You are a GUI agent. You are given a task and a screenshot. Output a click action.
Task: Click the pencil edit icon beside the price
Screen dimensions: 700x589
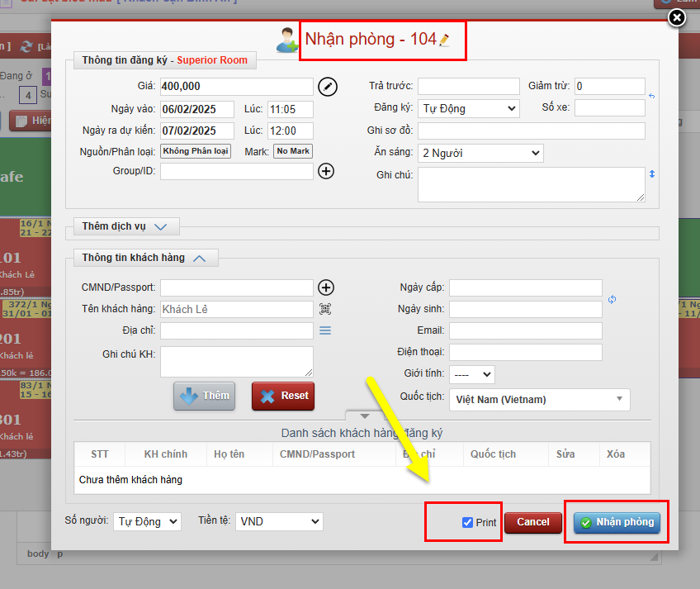[x=328, y=87]
